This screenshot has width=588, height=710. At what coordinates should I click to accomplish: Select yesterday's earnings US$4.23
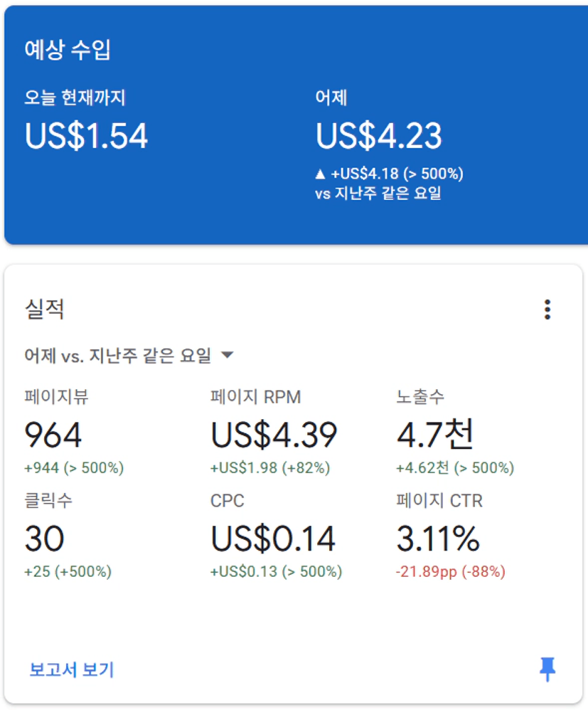click(x=378, y=136)
